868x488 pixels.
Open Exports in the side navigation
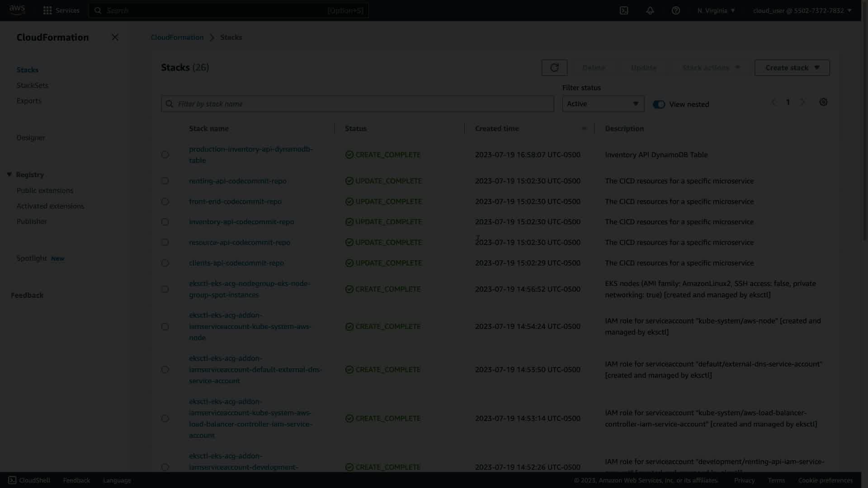coord(29,101)
